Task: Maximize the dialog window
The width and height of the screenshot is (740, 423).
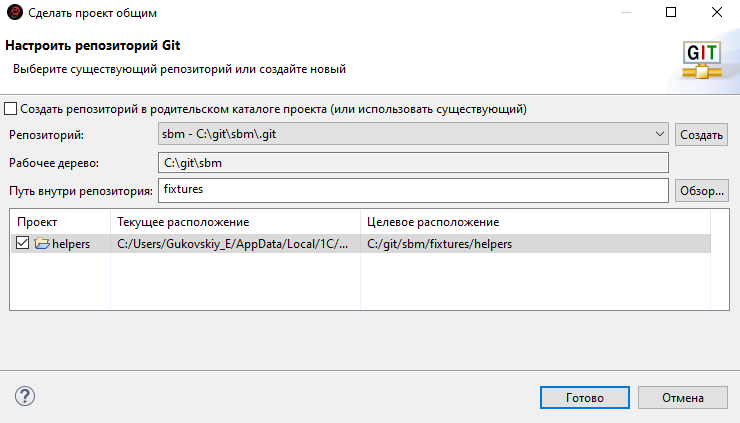Action: point(670,14)
